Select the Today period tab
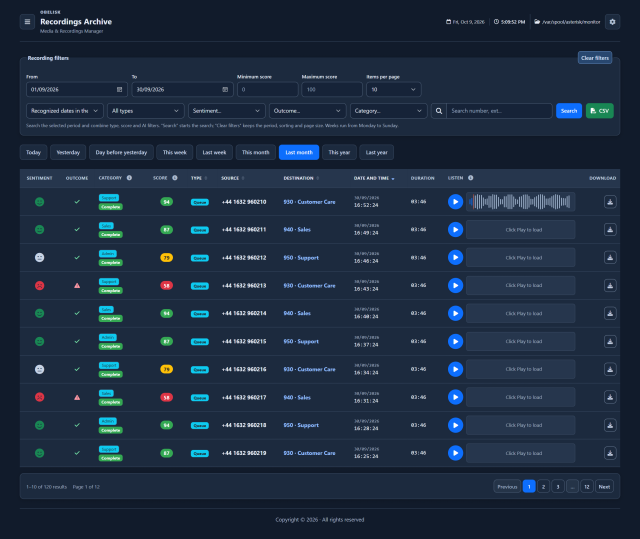640x539 pixels. pos(33,153)
